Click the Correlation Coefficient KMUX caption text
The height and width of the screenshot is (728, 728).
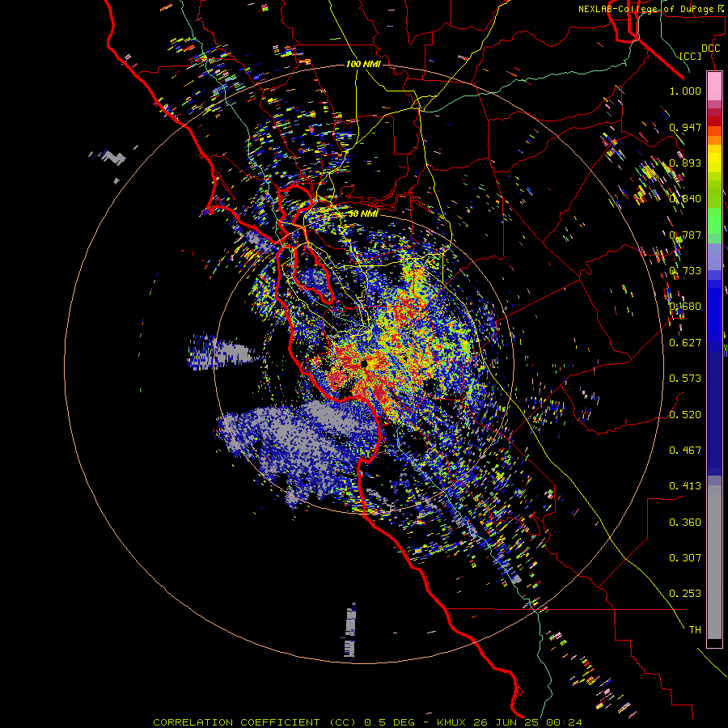tap(367, 722)
